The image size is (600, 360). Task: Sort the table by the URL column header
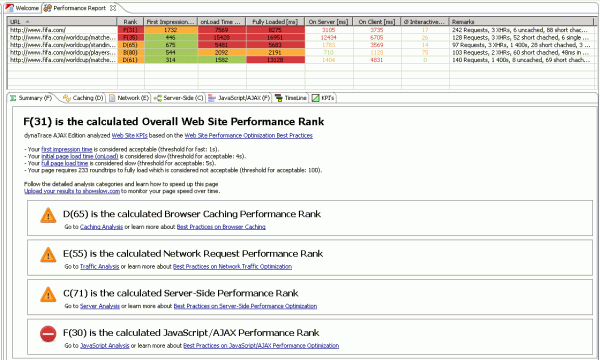tap(62, 22)
